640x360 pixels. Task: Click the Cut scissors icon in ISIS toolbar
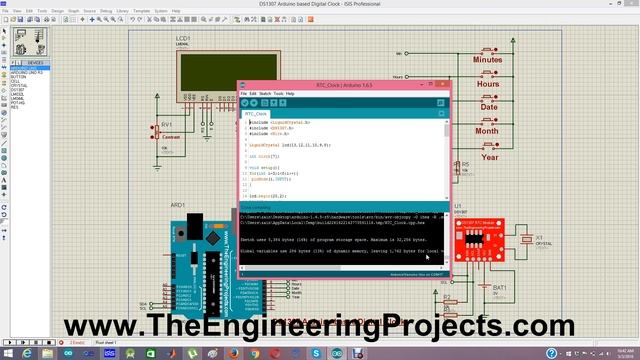[x=149, y=20]
